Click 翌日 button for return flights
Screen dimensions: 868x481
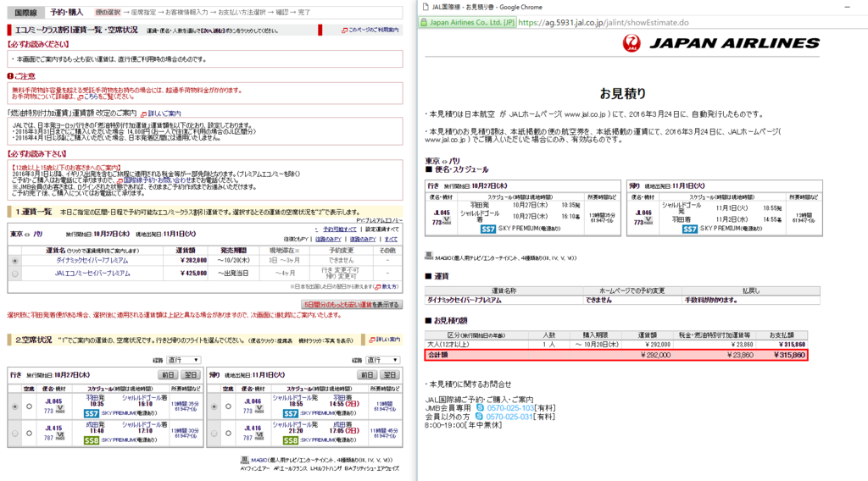tap(390, 375)
